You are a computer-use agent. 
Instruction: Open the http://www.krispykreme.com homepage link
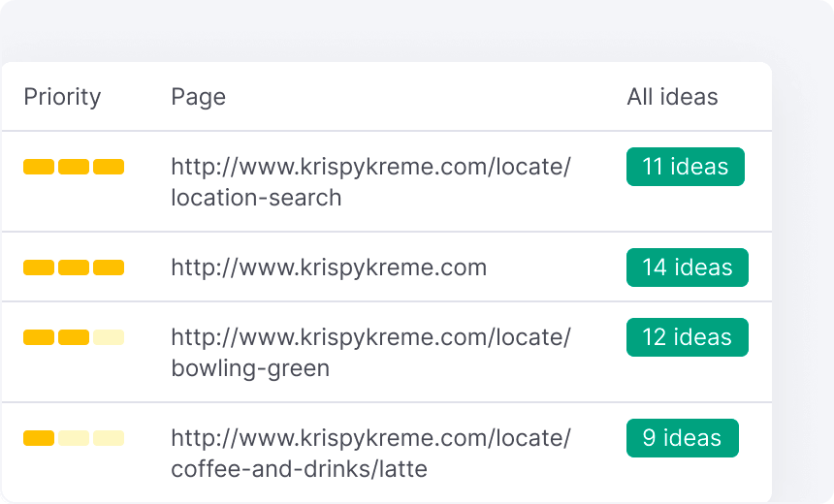tap(329, 268)
